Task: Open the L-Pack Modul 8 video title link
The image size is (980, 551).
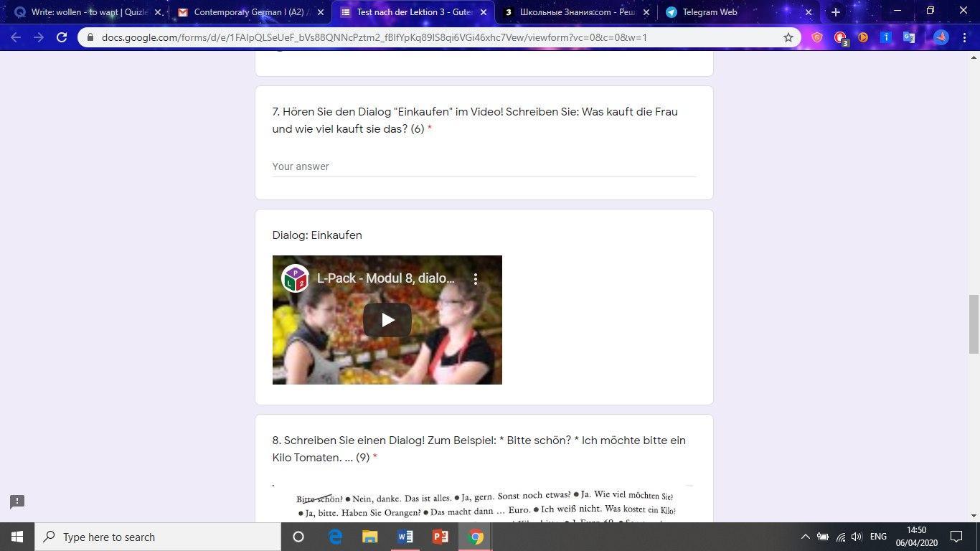Action: [x=386, y=278]
